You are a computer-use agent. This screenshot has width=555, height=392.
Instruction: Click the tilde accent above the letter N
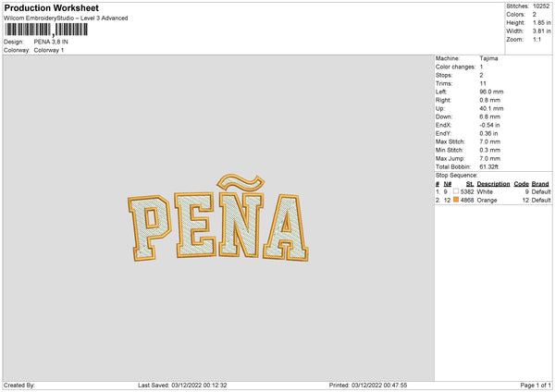point(240,182)
